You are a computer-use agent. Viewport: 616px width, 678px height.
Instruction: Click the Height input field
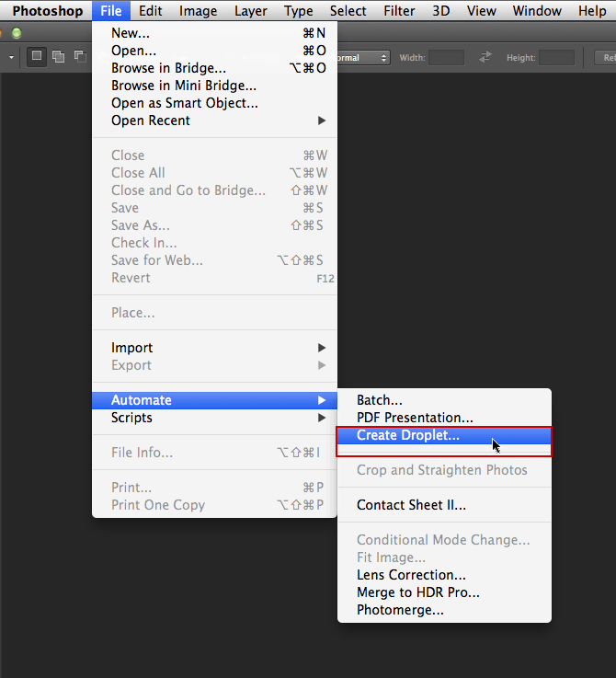[x=556, y=57]
